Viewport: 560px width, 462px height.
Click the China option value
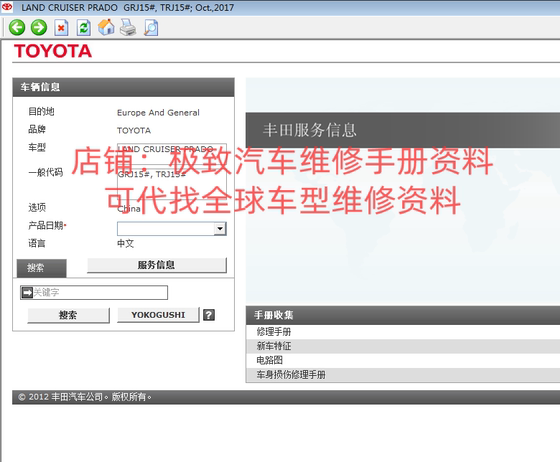point(129,209)
